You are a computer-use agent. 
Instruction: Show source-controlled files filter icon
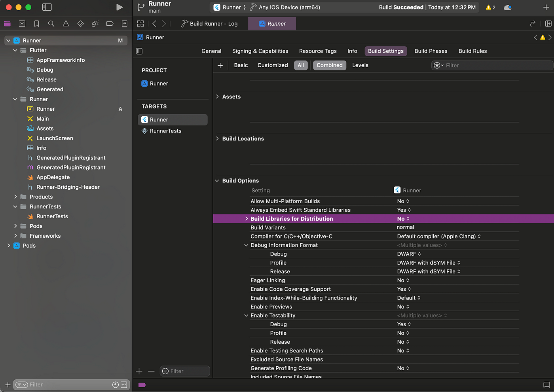(x=124, y=384)
